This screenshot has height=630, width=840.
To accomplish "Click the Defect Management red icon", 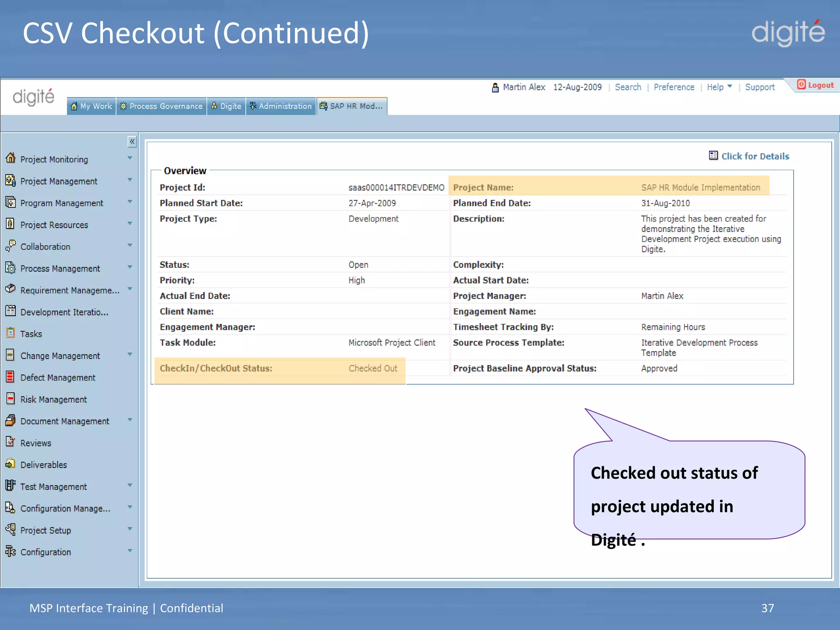I will [11, 377].
